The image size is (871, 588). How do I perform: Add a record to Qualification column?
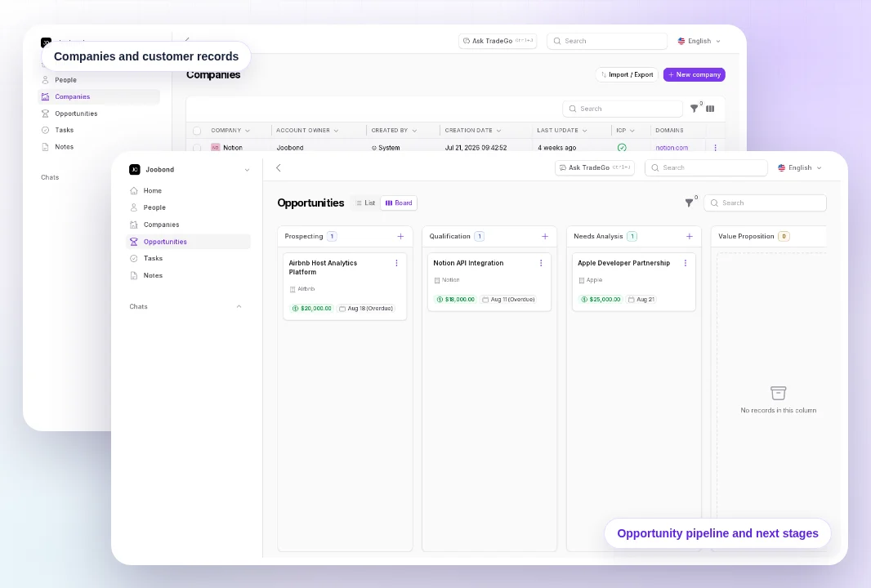545,237
